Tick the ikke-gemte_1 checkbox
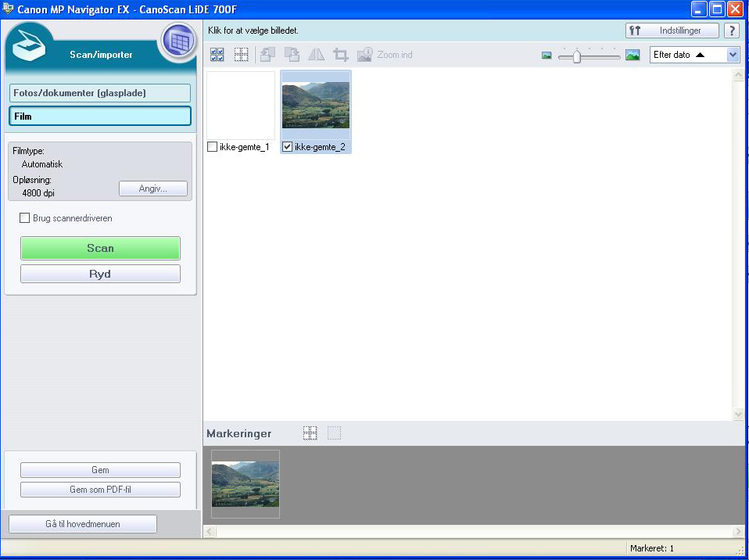This screenshot has height=560, width=749. (213, 147)
